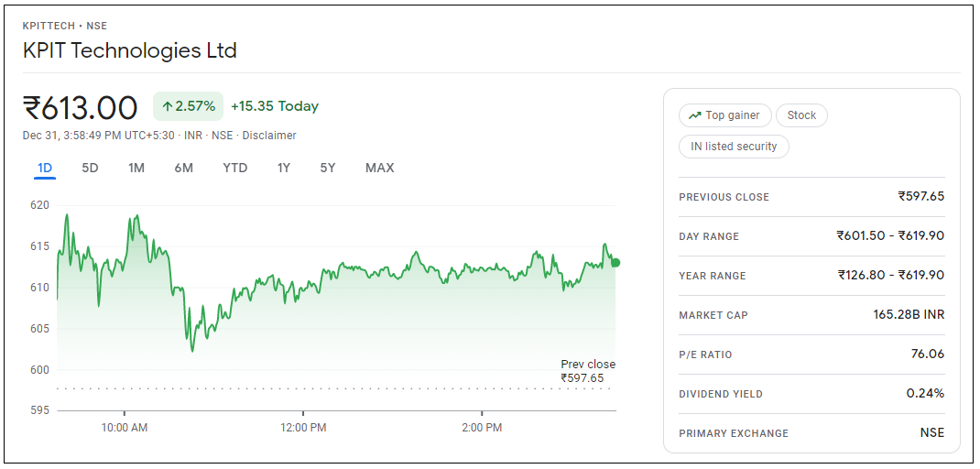The height and width of the screenshot is (469, 980).
Task: Click the DAY RANGE label
Action: [x=709, y=236]
